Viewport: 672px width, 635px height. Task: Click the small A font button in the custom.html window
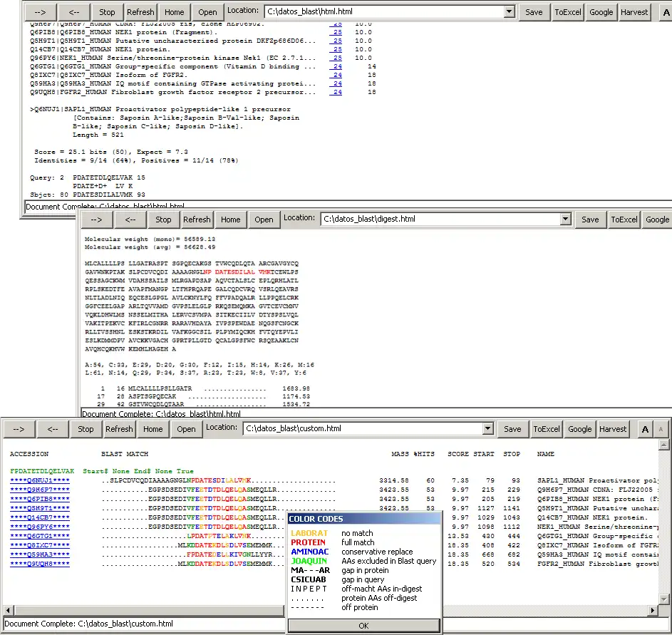[x=661, y=429]
